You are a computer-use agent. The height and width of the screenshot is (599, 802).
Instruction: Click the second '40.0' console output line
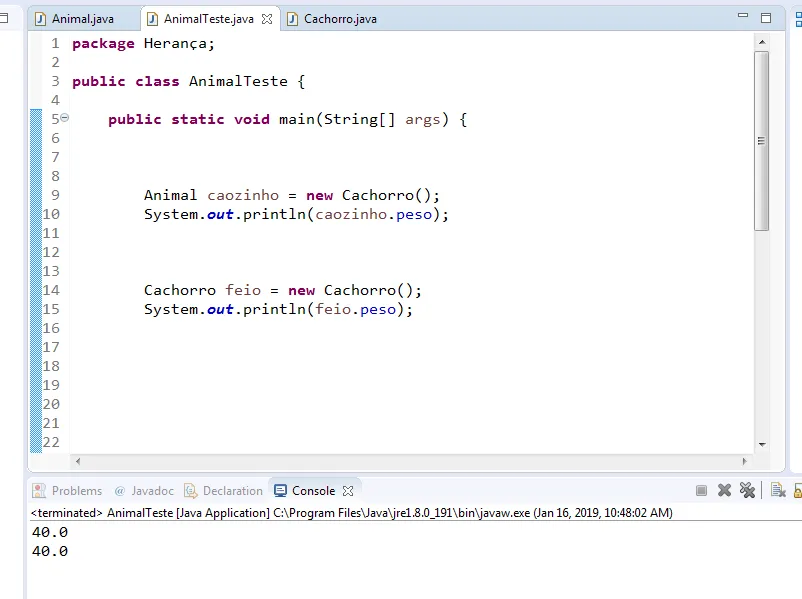coord(50,551)
